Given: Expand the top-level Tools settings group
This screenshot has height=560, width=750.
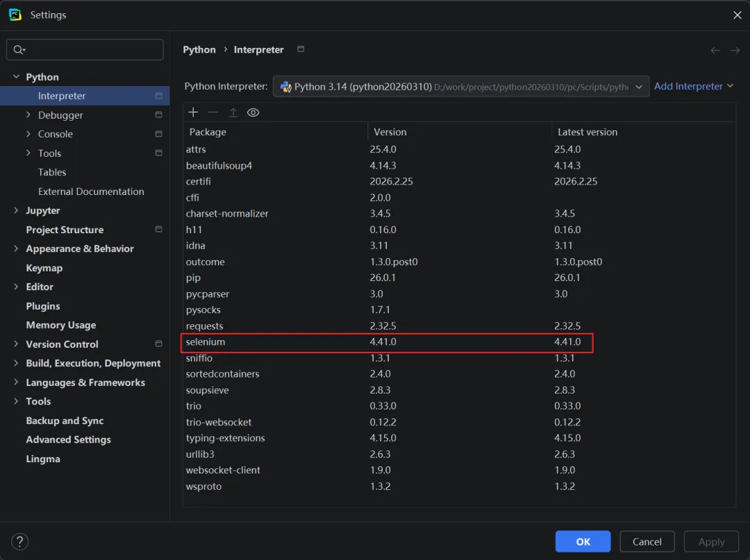Looking at the screenshot, I should click(x=16, y=401).
